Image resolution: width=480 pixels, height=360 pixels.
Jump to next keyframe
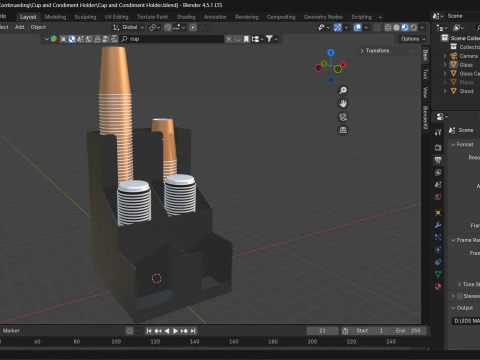click(184, 331)
